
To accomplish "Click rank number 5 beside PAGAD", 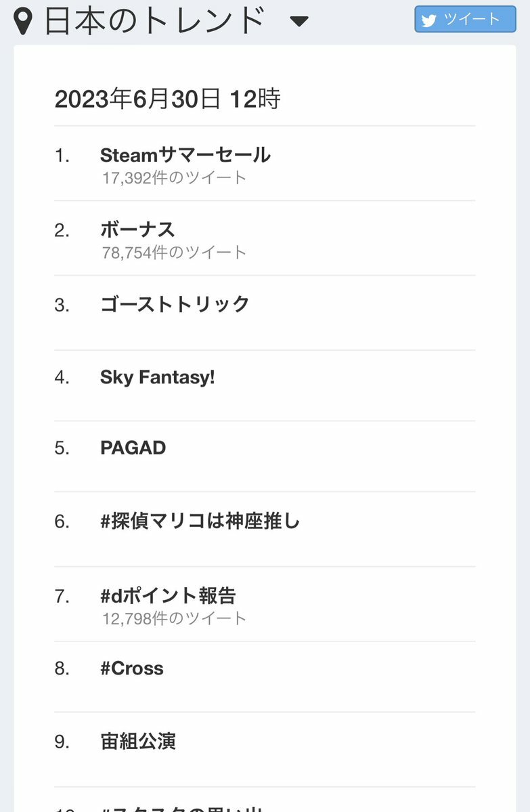I will [x=62, y=448].
